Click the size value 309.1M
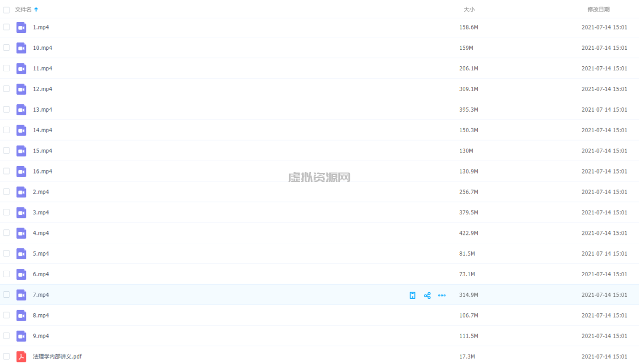Screen dimensions: 639x364 tap(469, 89)
